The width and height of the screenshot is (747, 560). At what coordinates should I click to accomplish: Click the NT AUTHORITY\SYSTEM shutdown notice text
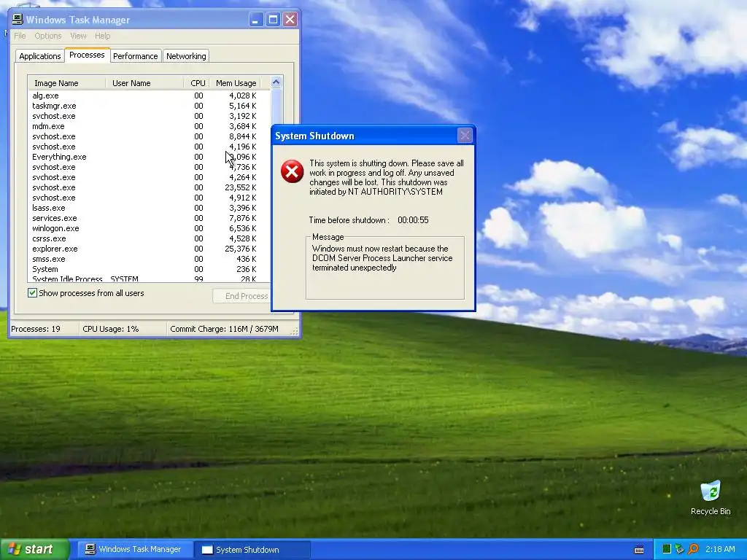click(x=386, y=177)
